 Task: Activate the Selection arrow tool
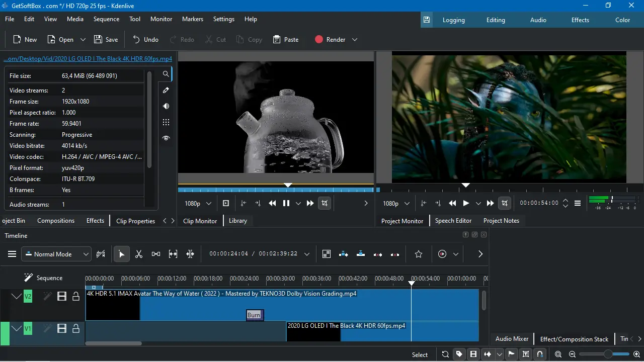121,254
